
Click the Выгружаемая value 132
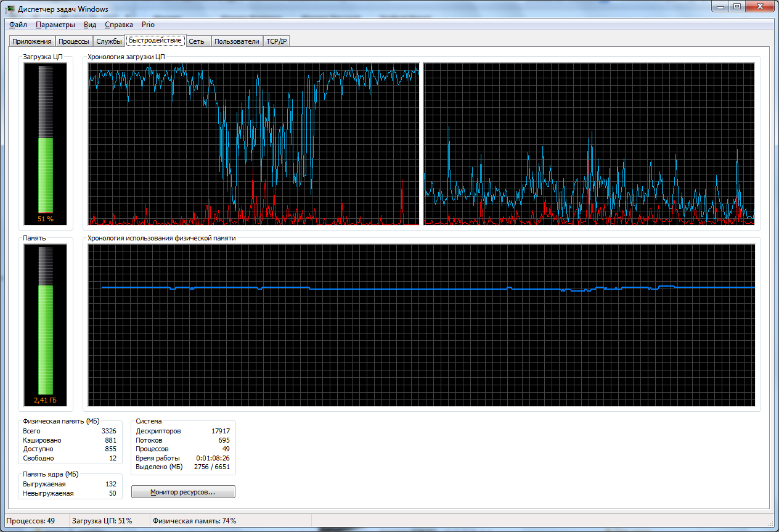(110, 484)
